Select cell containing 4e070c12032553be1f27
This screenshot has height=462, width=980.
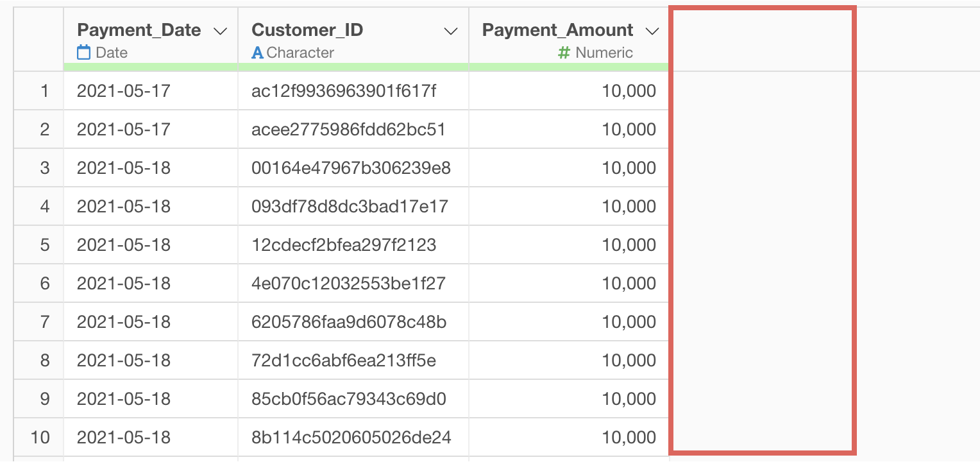click(x=348, y=284)
